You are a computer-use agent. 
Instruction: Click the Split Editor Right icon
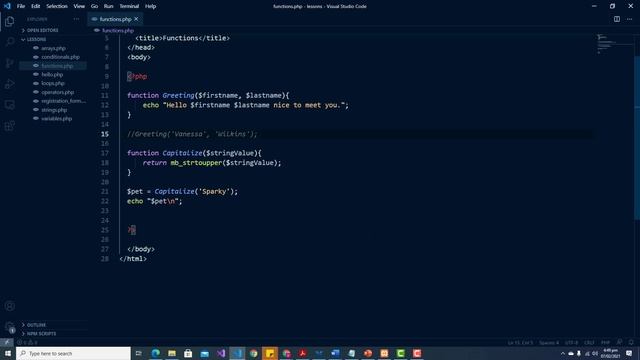pos(617,19)
